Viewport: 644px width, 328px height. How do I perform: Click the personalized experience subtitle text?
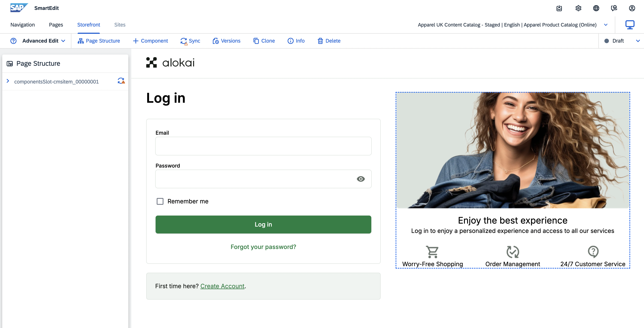tap(513, 231)
